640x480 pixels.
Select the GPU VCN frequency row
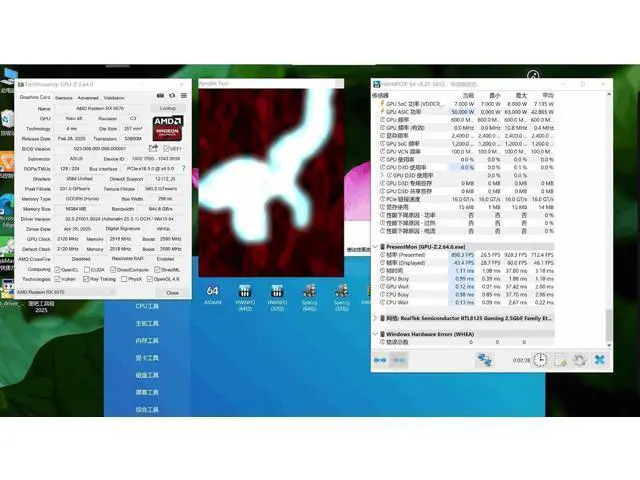coord(467,151)
